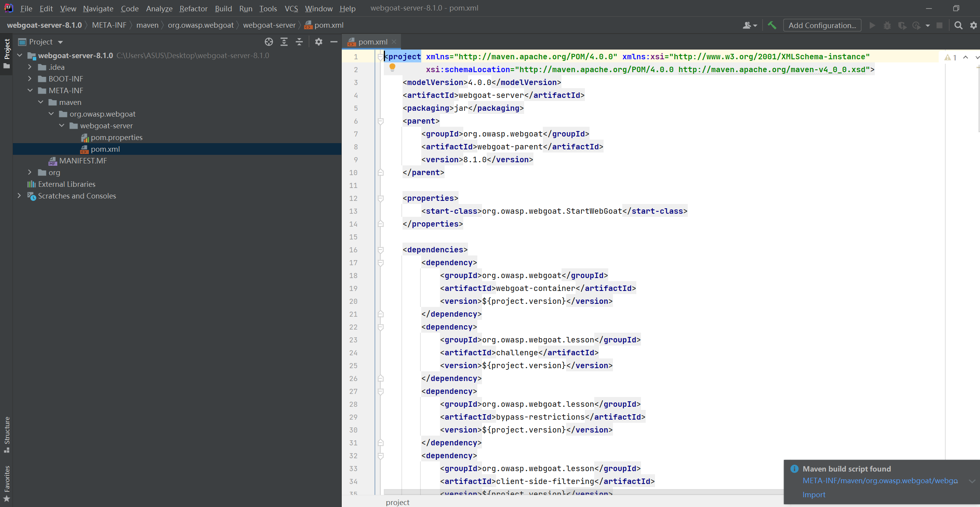
Task: Collapse the maven folder
Action: (x=41, y=102)
